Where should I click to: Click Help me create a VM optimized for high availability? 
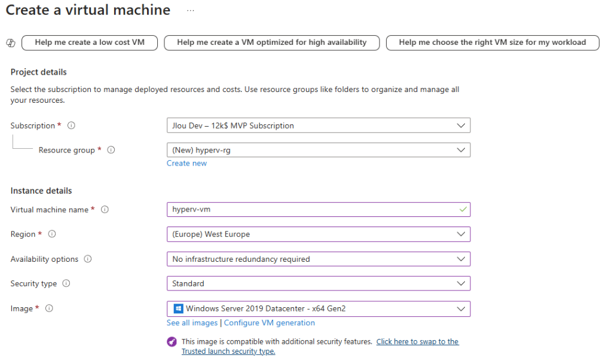272,42
